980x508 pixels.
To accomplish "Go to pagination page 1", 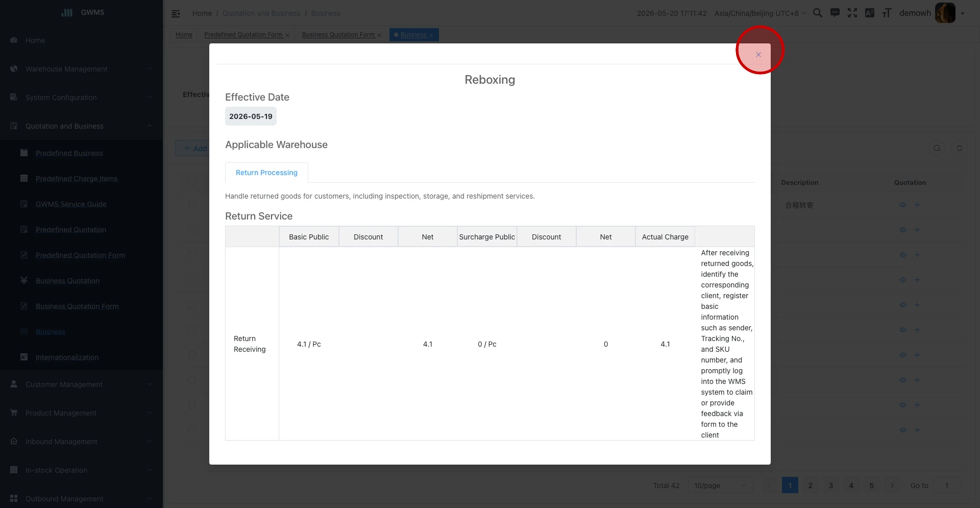I will [x=790, y=486].
